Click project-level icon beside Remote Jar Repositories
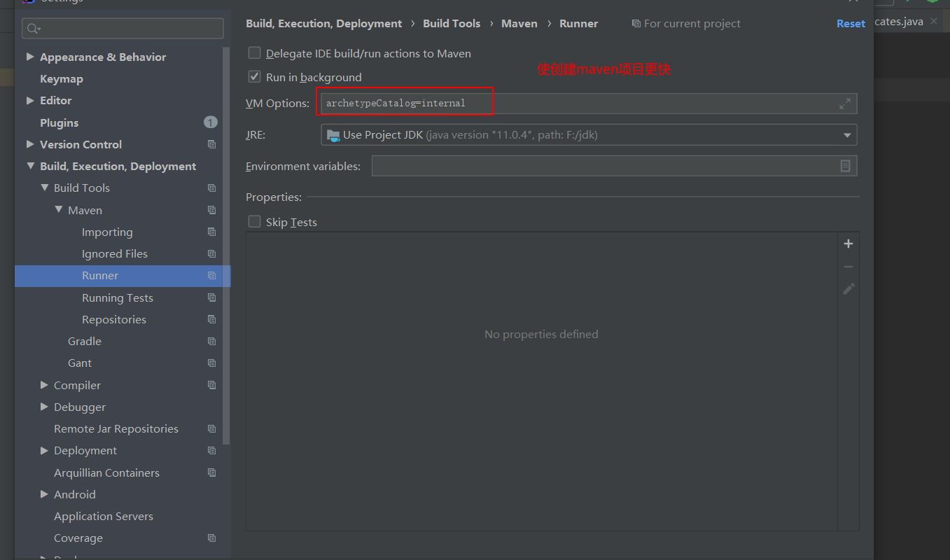The image size is (950, 560). [211, 428]
